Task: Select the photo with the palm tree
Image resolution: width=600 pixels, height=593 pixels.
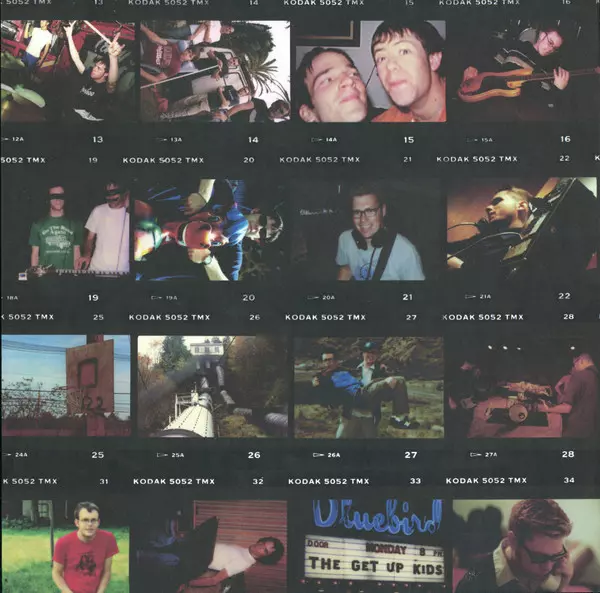Action: 213,70
